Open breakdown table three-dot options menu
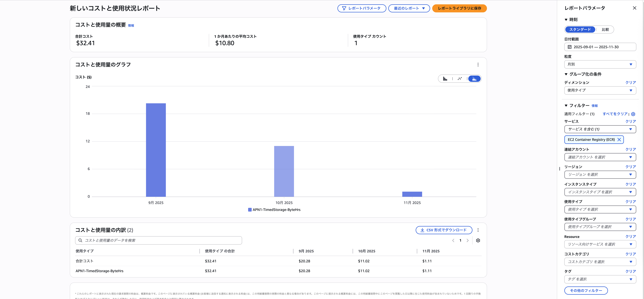This screenshot has width=644, height=299. [x=478, y=230]
